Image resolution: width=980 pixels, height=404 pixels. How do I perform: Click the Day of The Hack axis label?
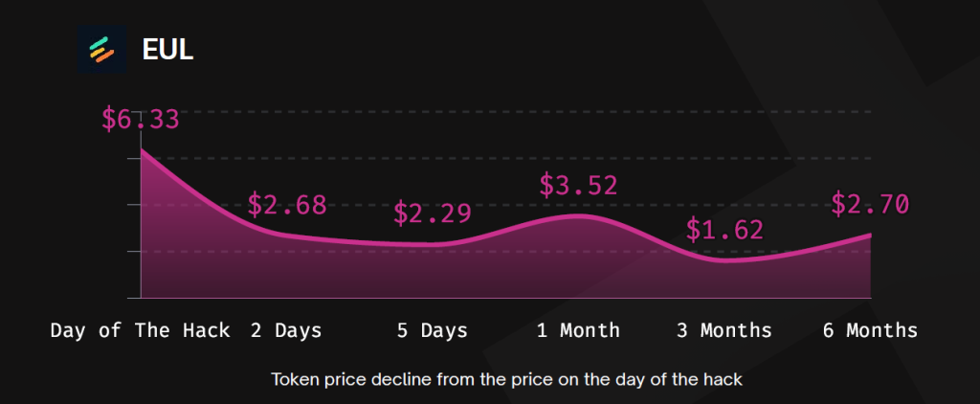pos(141,330)
